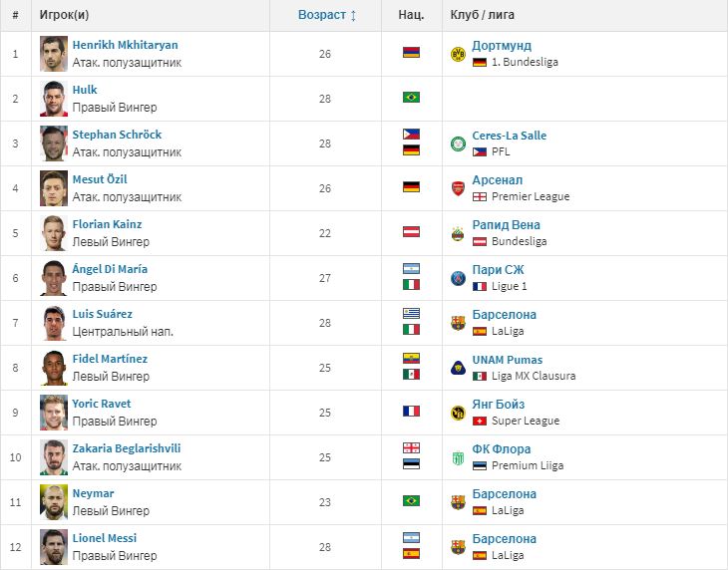Image resolution: width=728 pixels, height=570 pixels.
Task: Click the Игрок(и) column header
Action: point(64,15)
